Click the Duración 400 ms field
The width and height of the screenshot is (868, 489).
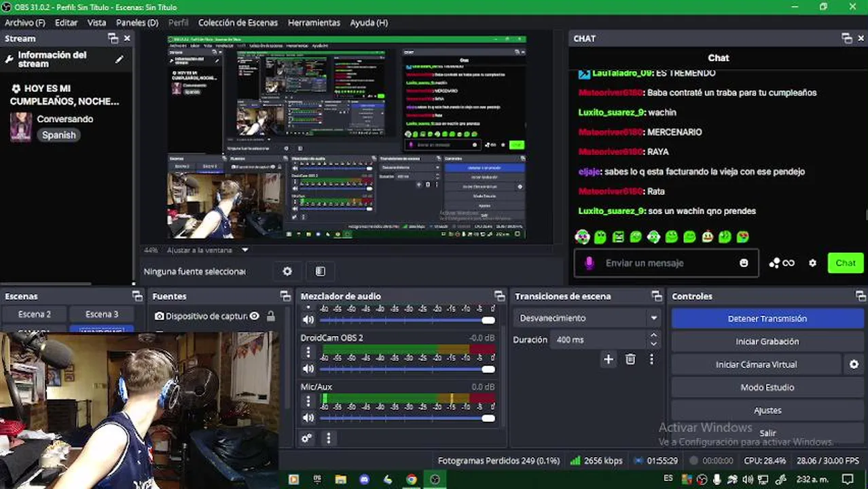599,340
